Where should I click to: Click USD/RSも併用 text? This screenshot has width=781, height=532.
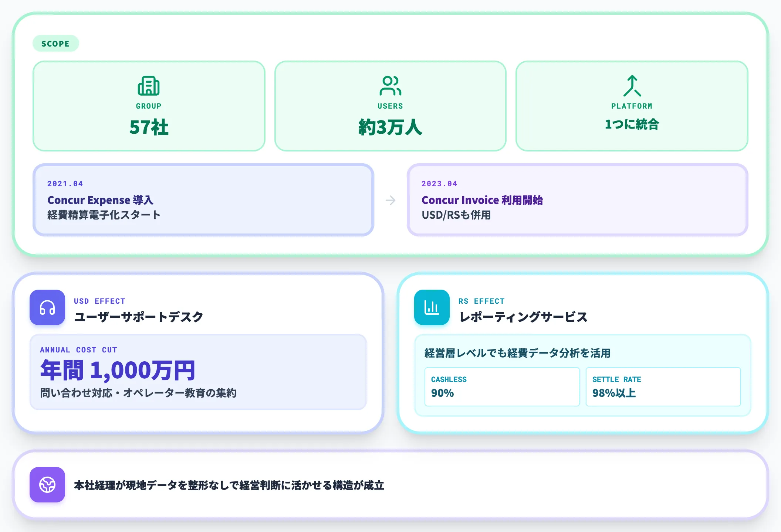tap(456, 215)
